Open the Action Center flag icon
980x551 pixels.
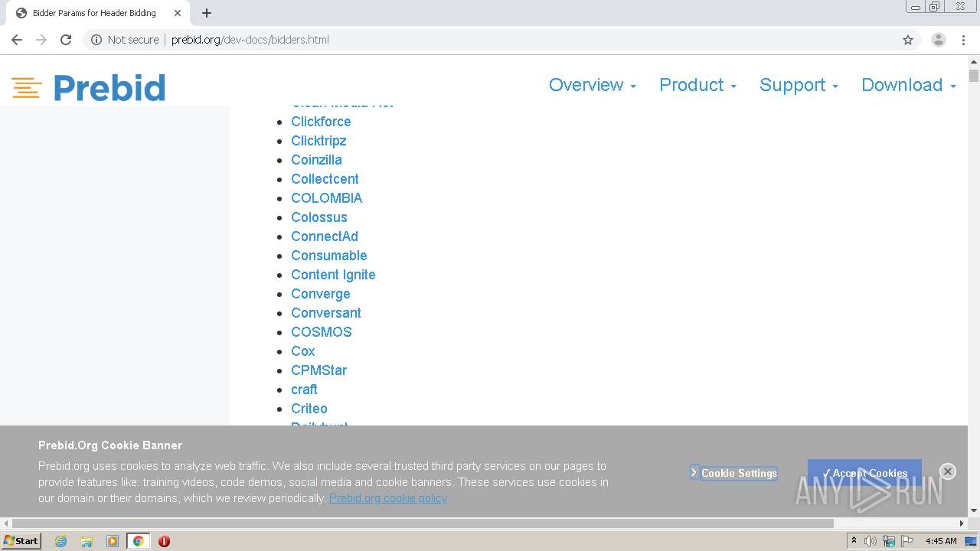[907, 541]
